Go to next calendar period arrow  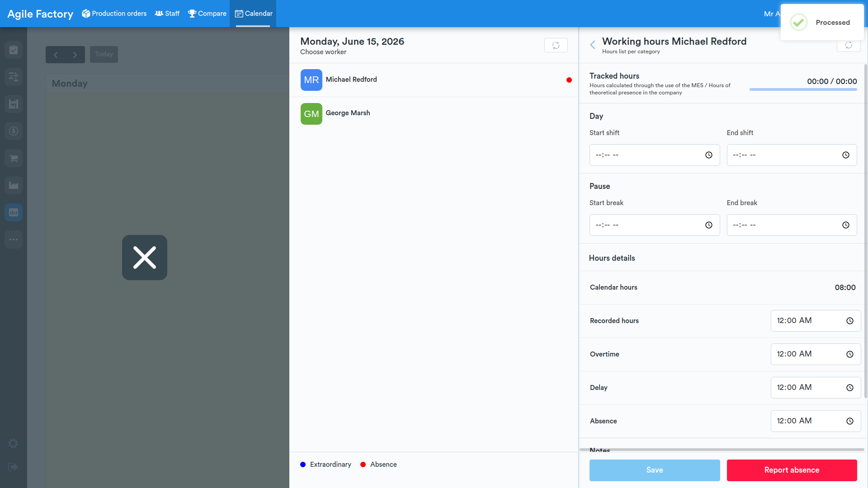tap(75, 55)
